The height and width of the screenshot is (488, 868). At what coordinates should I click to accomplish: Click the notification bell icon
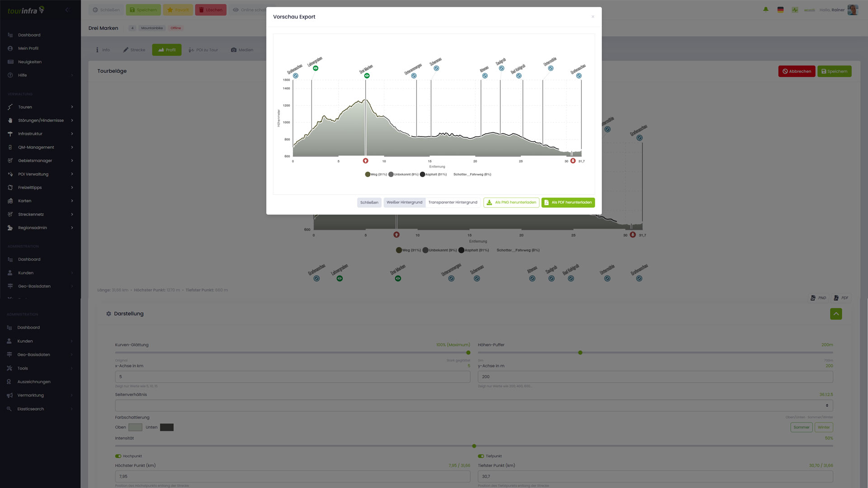[766, 9]
